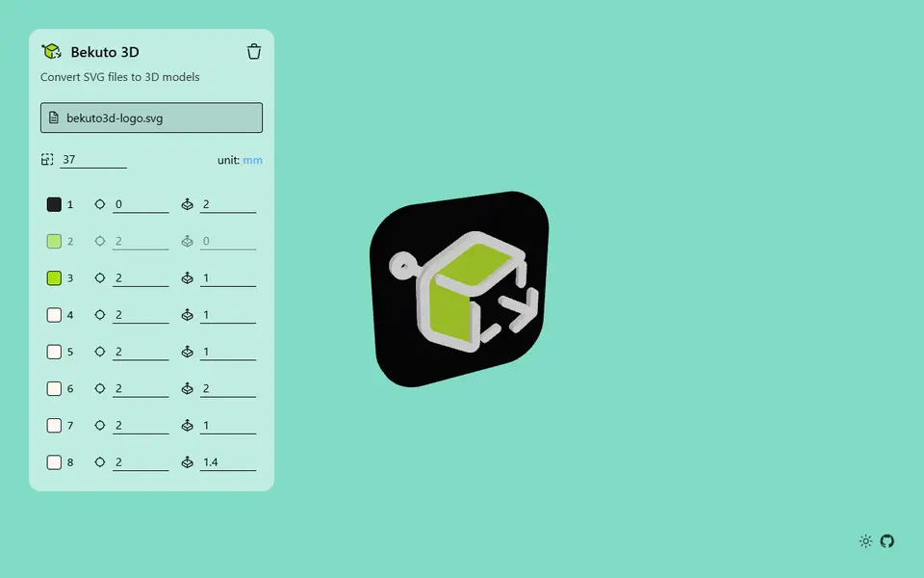Focus the offset field in row 3
924x578 pixels.
tap(141, 277)
